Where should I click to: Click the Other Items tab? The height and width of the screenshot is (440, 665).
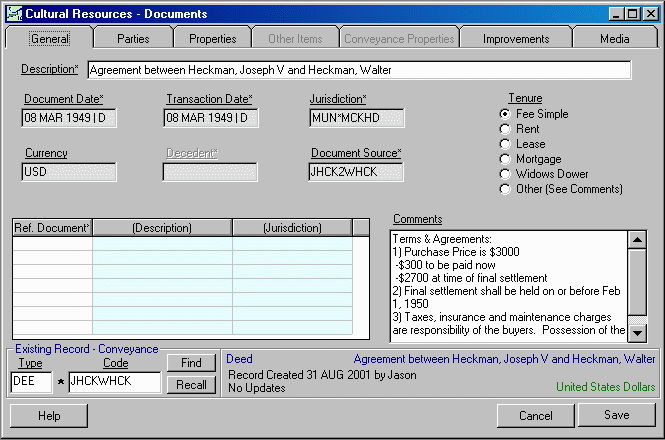(x=295, y=39)
